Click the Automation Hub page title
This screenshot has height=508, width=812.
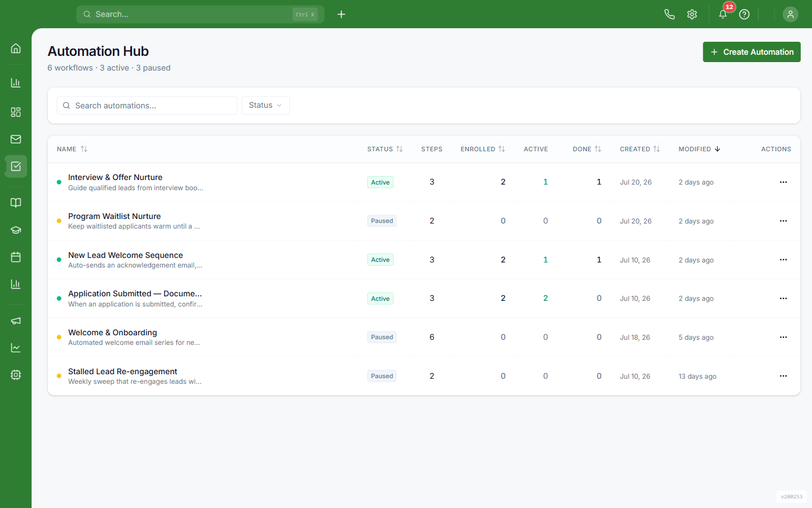click(x=98, y=51)
